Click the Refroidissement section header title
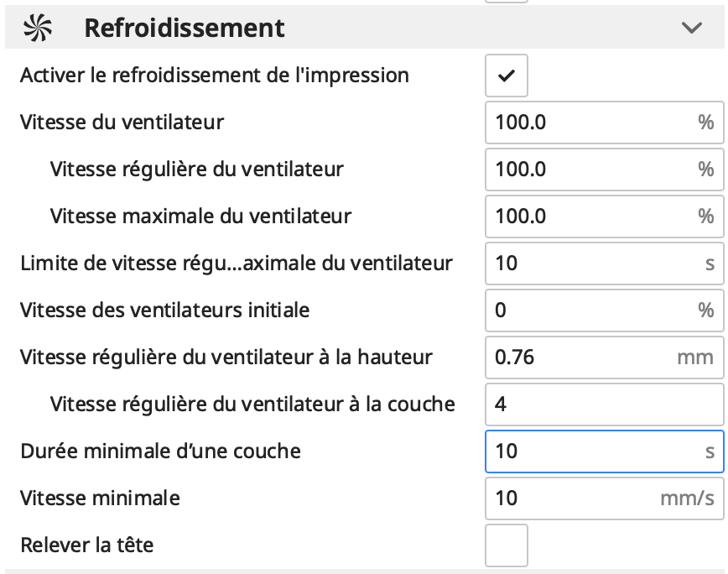The height and width of the screenshot is (574, 728). [x=184, y=28]
